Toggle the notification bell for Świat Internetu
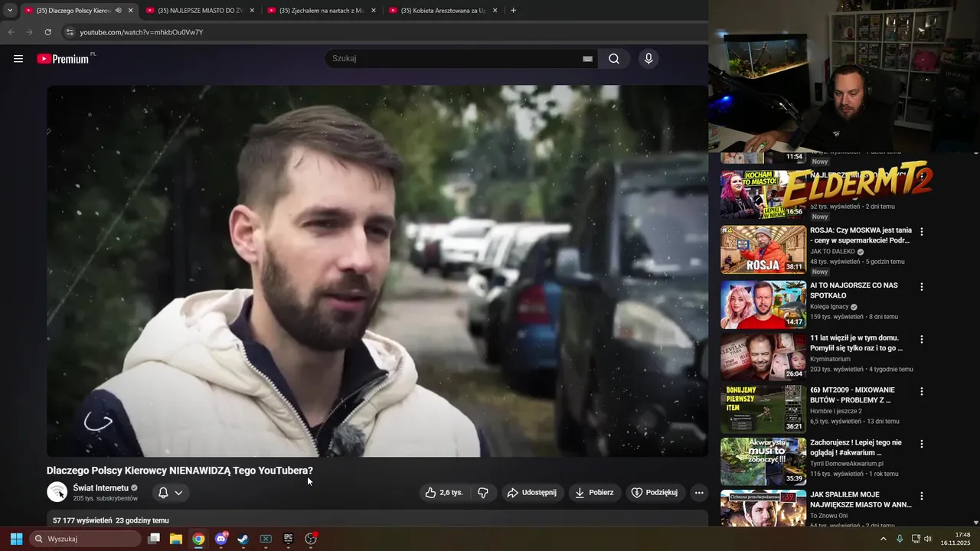This screenshot has height=551, width=980. tap(163, 493)
